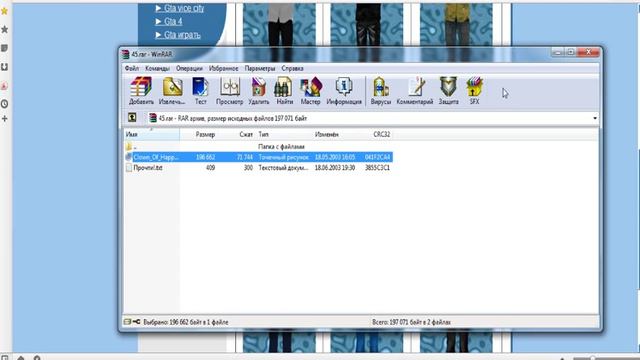The width and height of the screenshot is (640, 360).
Task: Open the Просмотр (View) tool
Action: point(229,91)
